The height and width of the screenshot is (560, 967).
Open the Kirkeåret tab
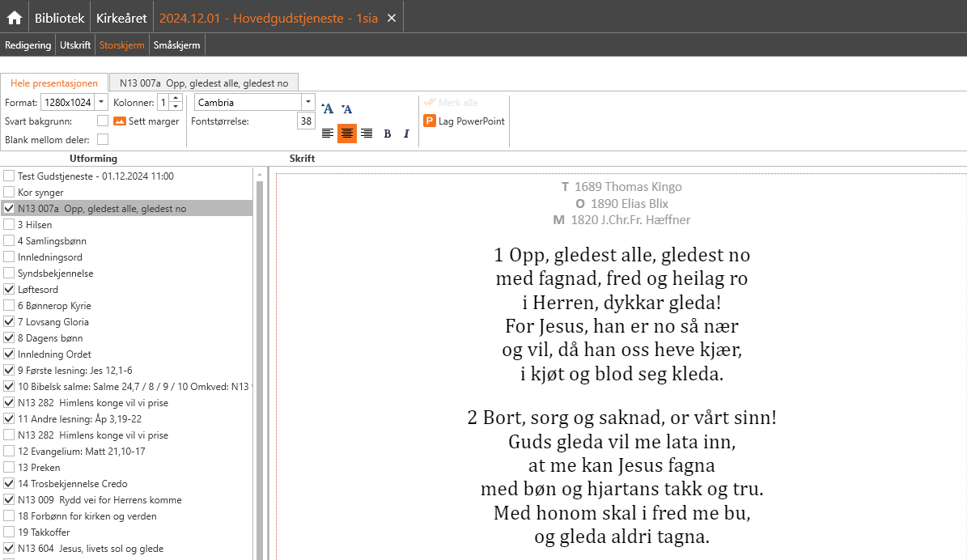121,18
